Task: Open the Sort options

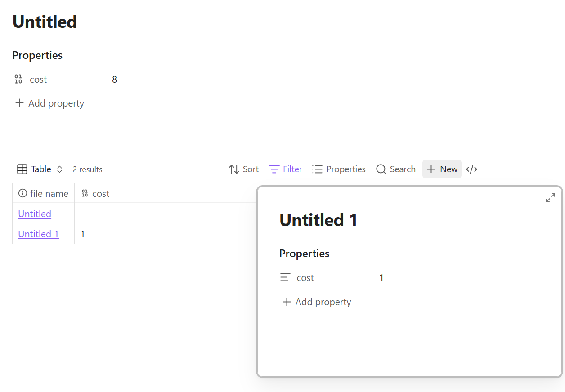Action: pyautogui.click(x=244, y=169)
